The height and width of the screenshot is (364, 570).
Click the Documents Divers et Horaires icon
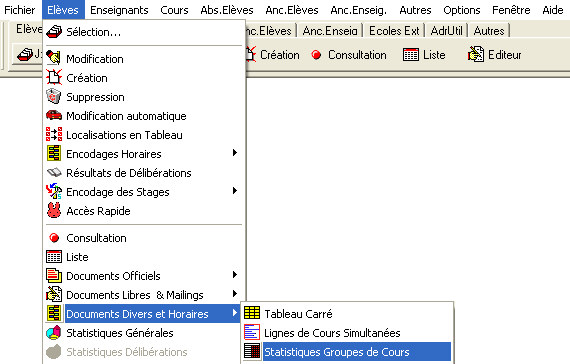[x=54, y=313]
